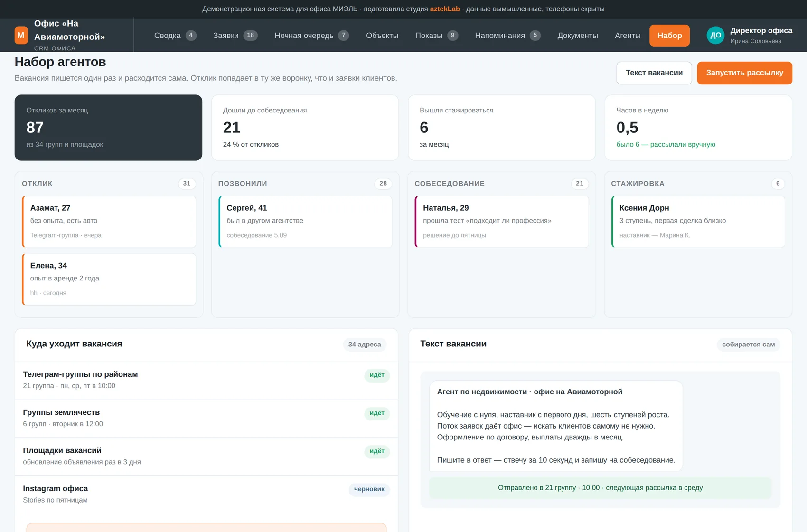The image size is (807, 532).
Task: Open candidate card Азамат, 27
Action: pos(109,222)
